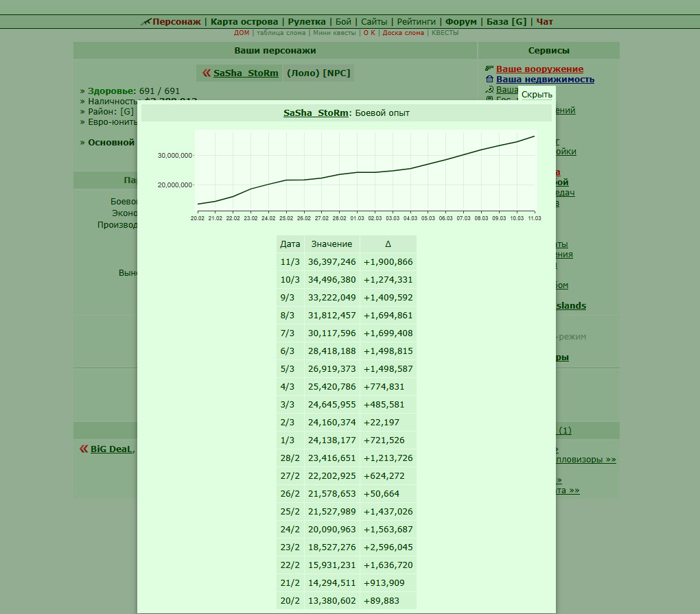Click the red syndicate icon before BiG DeaL
Screen dimensions: 700x614
coord(84,449)
